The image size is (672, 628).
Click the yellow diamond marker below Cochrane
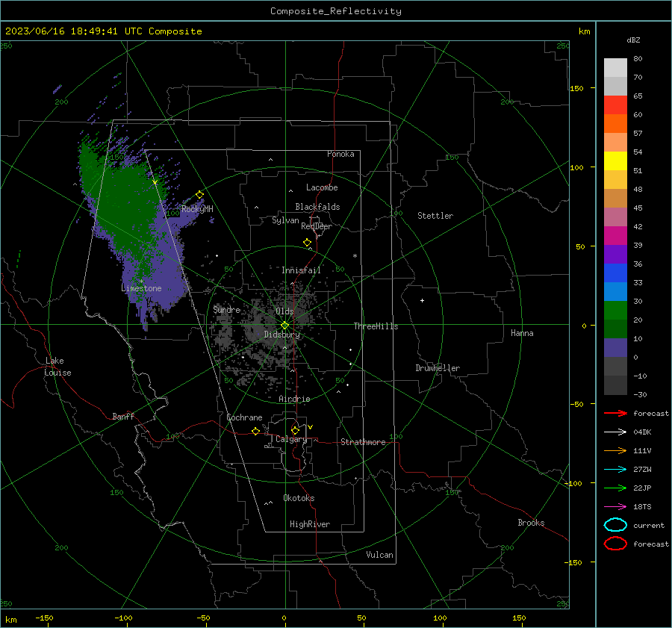click(256, 432)
